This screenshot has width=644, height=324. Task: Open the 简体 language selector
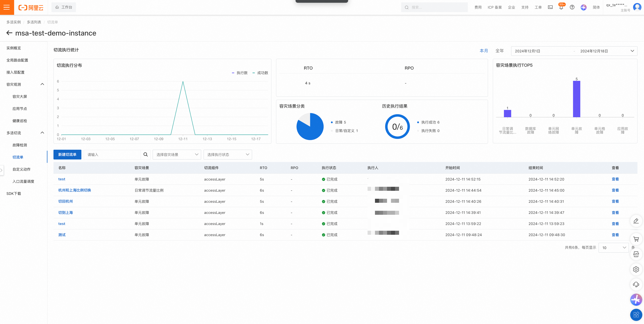point(596,7)
